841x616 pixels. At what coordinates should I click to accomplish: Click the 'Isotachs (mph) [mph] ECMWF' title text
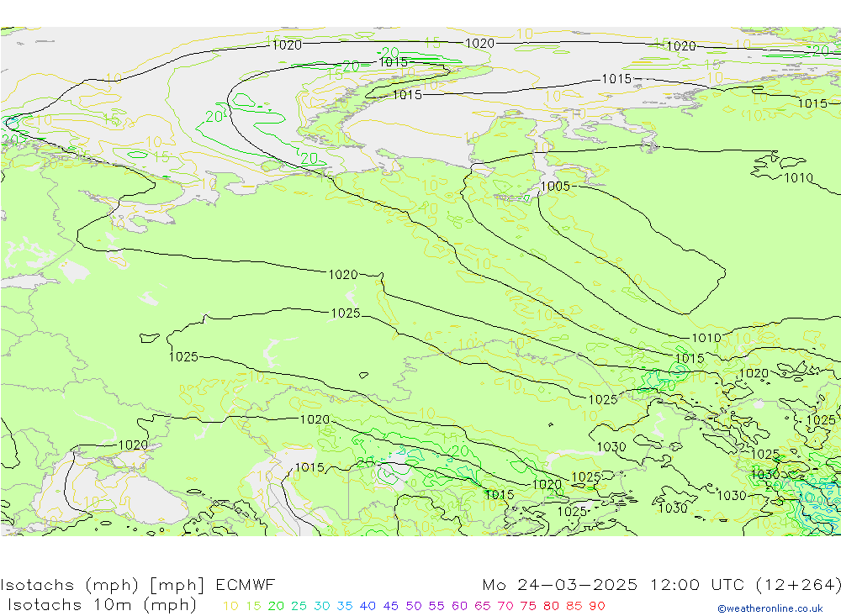(138, 584)
